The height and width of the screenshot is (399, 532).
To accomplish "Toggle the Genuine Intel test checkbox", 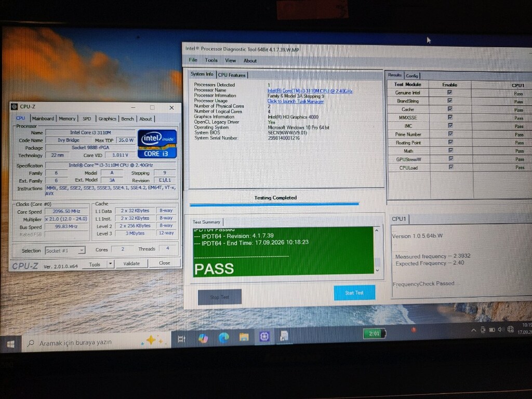I will [449, 92].
